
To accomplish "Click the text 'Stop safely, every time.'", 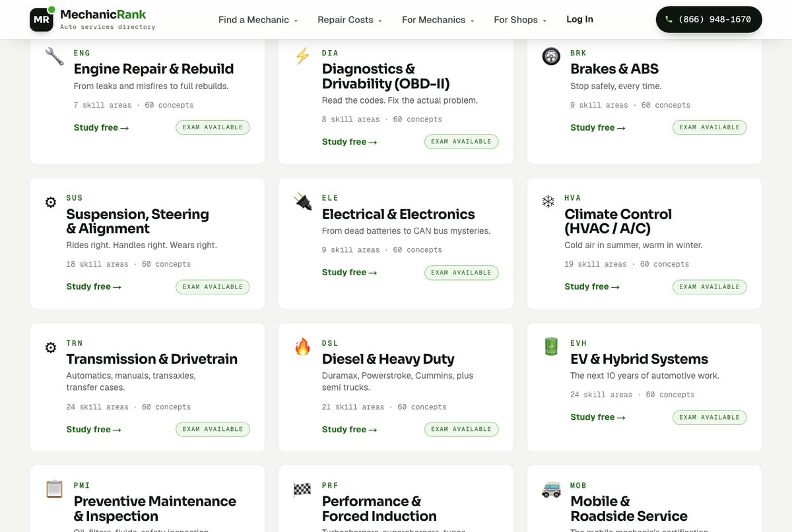I will click(616, 86).
